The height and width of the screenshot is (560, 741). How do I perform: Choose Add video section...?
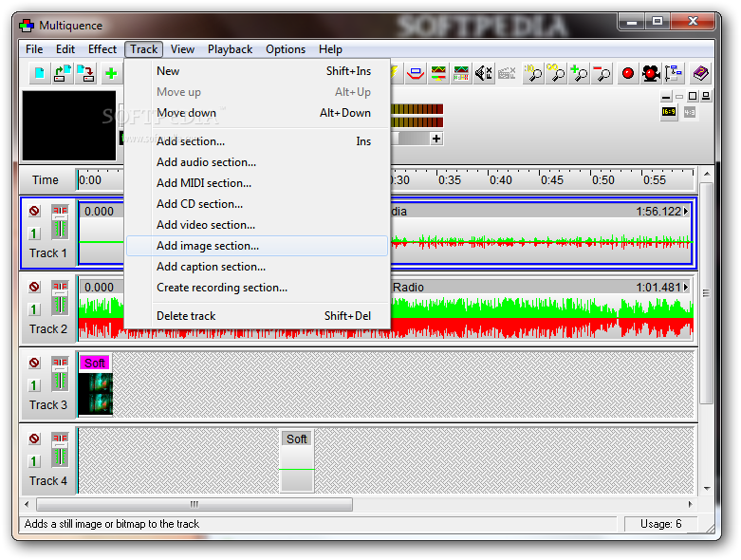[x=257, y=225]
